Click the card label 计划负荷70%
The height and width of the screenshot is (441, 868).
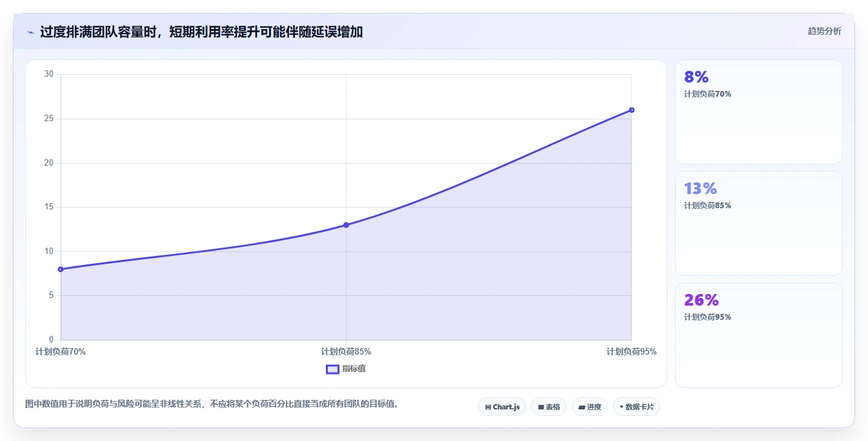(x=707, y=94)
